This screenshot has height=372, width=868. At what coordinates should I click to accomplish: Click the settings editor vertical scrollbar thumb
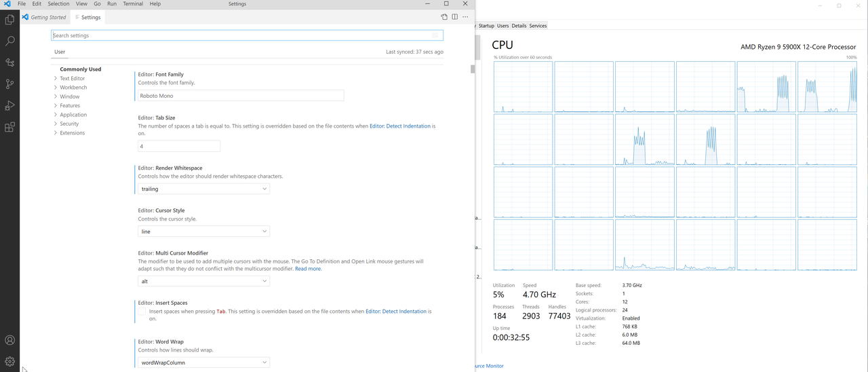[x=473, y=69]
